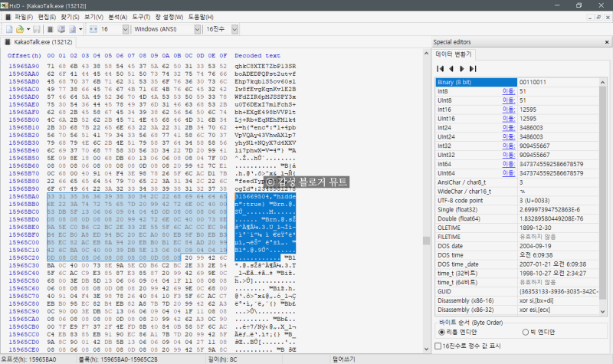
Task: Select the Binary (8 bit) row
Action: pyautogui.click(x=517, y=82)
